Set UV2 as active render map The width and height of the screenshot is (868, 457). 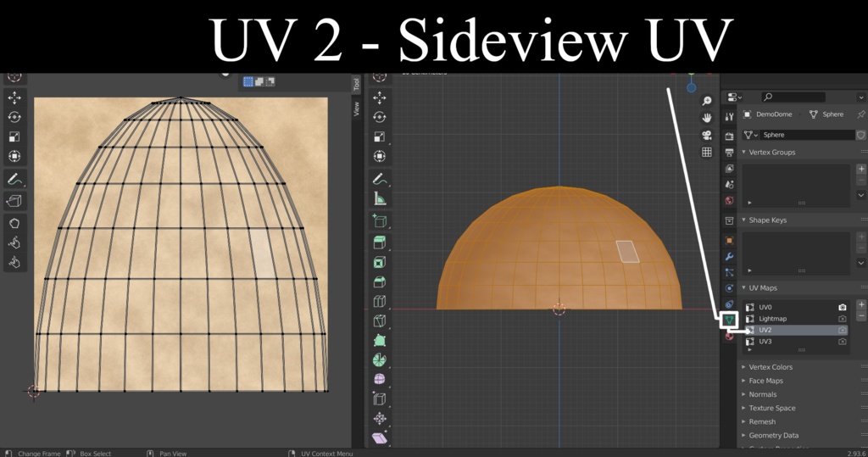[842, 330]
